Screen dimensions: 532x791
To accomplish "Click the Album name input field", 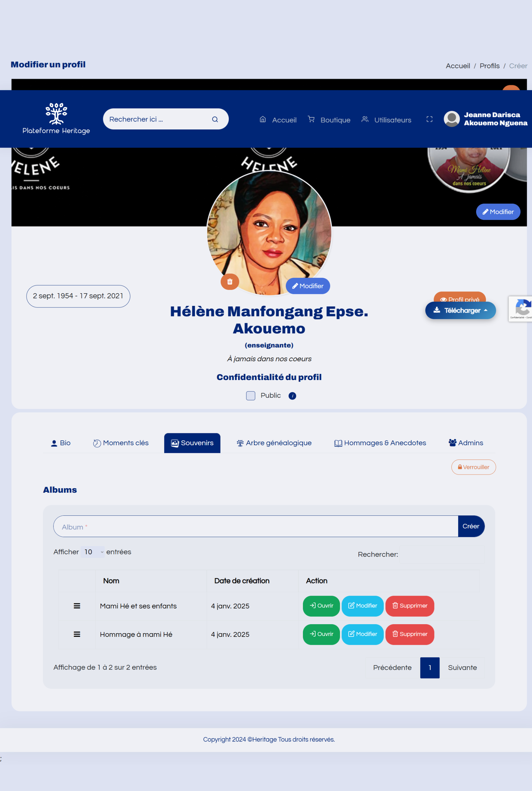I will 256,526.
